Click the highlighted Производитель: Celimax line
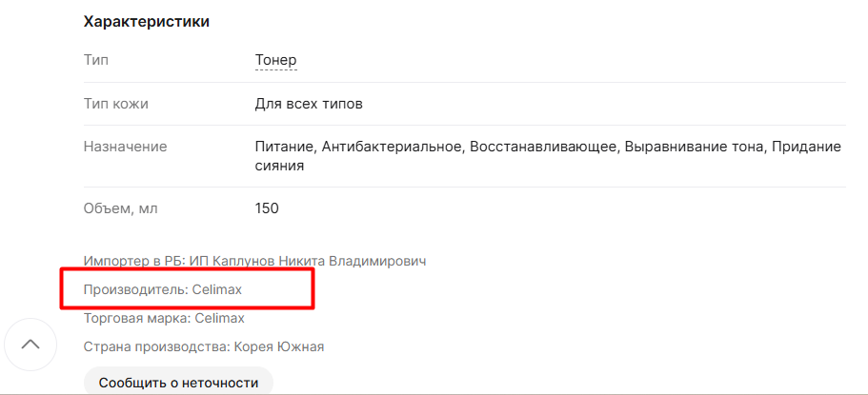Viewport: 868px width, 395px height. pyautogui.click(x=163, y=289)
